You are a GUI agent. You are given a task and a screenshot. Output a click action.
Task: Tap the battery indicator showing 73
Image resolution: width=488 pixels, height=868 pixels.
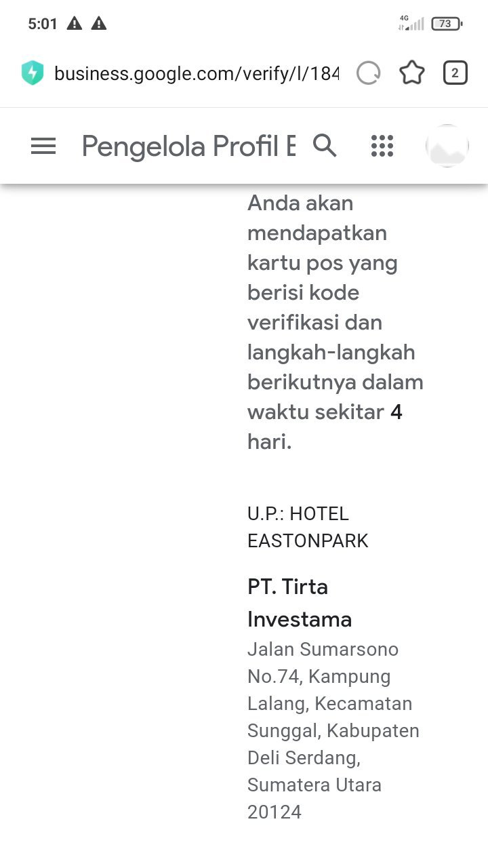pyautogui.click(x=446, y=24)
